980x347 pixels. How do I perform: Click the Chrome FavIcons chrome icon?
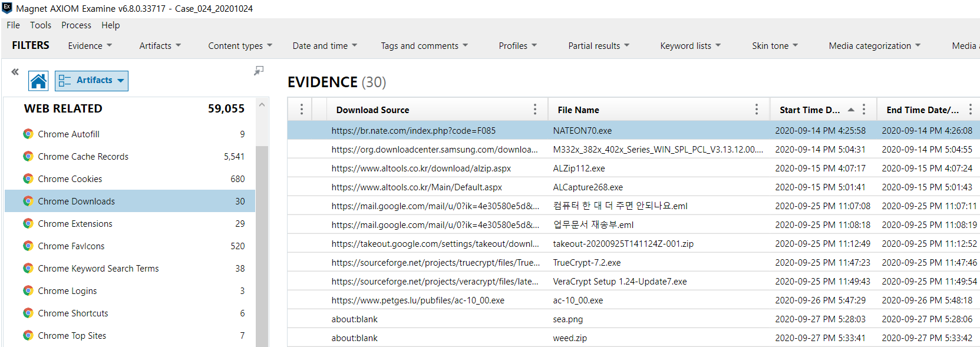(28, 246)
